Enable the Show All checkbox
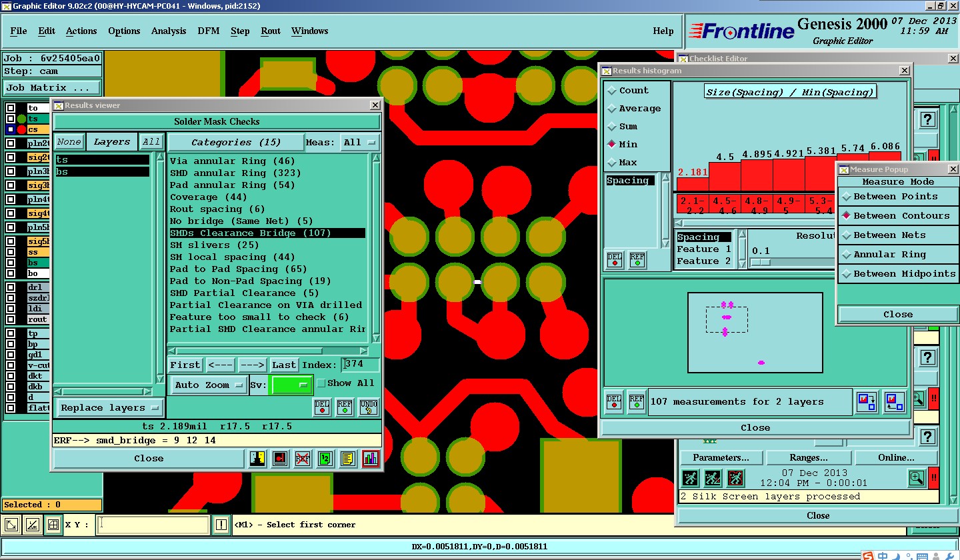Viewport: 960px width, 560px height. tap(321, 383)
